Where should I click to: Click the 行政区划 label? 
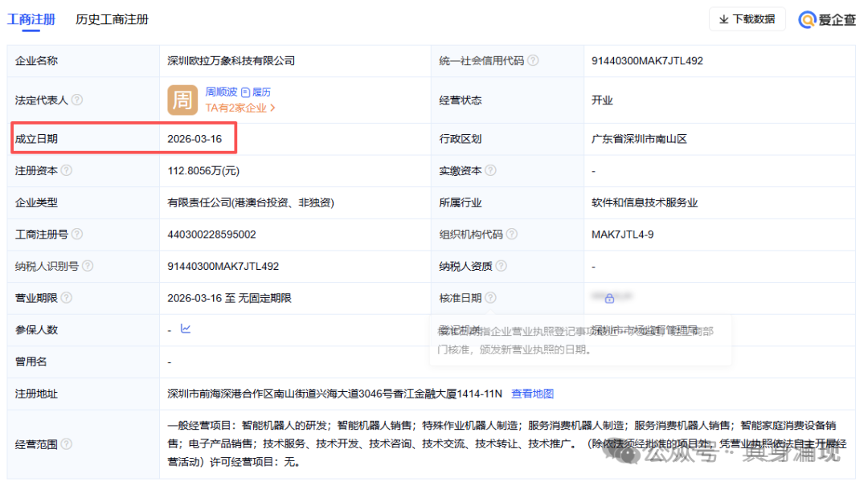click(461, 139)
